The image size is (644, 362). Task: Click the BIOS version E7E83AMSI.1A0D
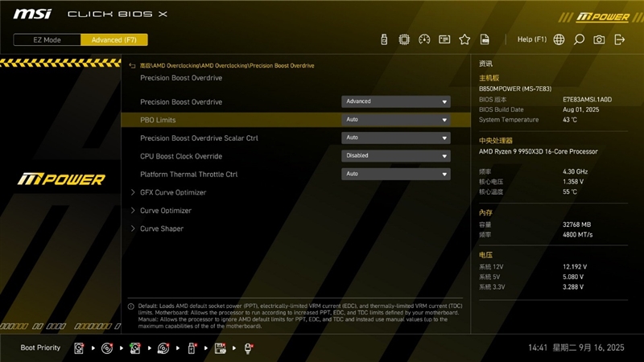[x=587, y=99]
